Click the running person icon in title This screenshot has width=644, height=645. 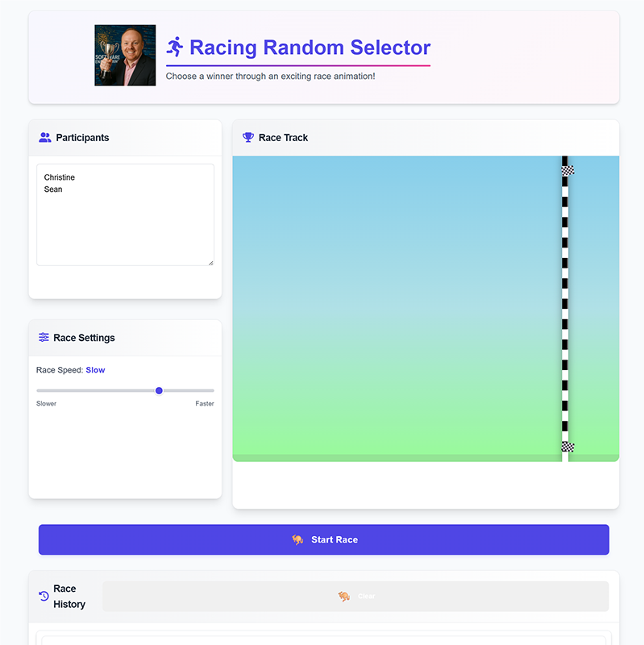click(175, 47)
